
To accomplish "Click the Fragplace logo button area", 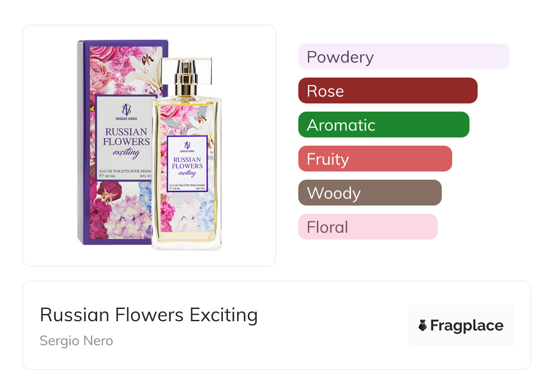I will [x=460, y=325].
